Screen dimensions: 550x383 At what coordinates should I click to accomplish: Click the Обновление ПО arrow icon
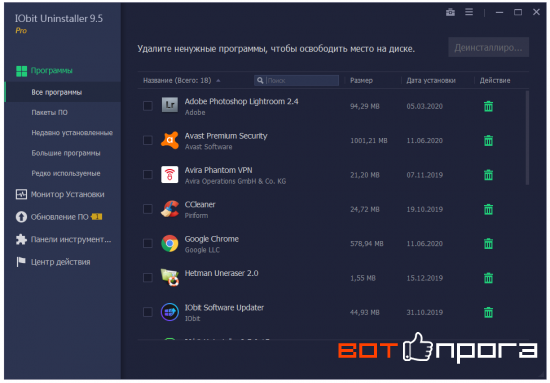point(21,217)
